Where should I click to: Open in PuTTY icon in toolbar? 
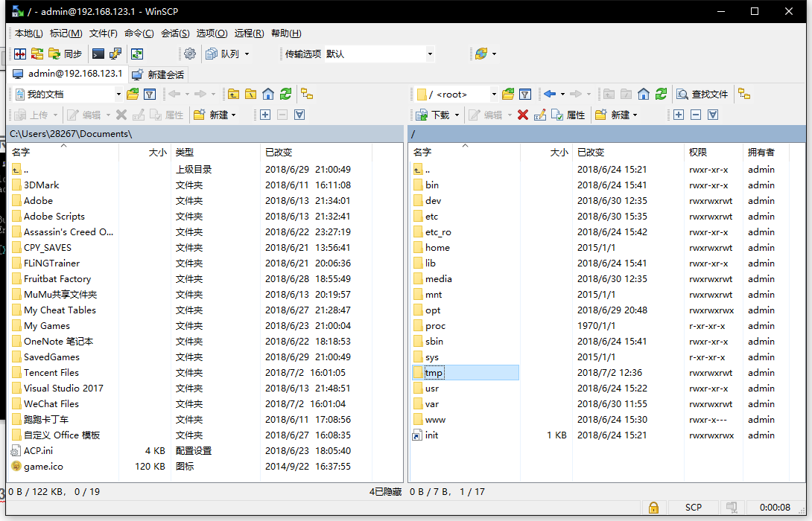115,54
